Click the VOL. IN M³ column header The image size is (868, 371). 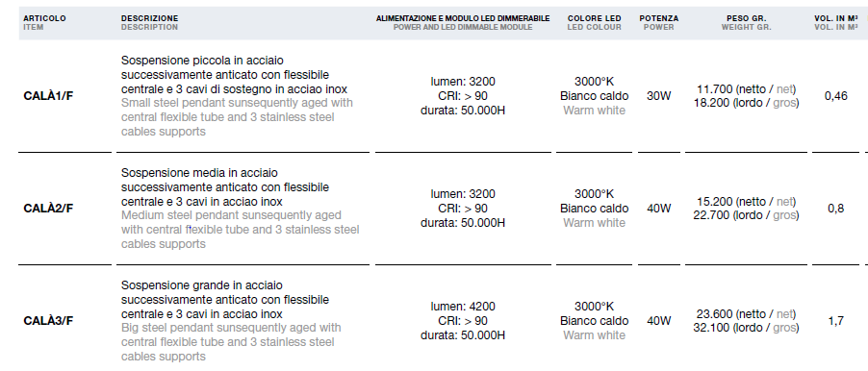click(836, 19)
